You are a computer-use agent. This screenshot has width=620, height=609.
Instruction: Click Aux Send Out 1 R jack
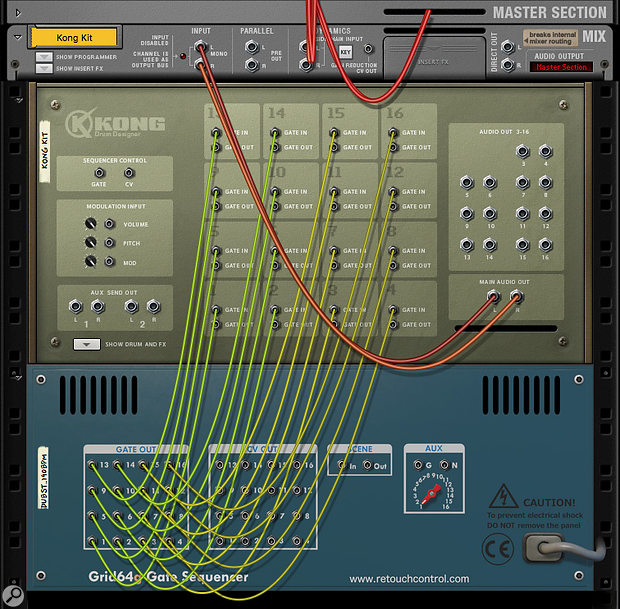point(98,306)
